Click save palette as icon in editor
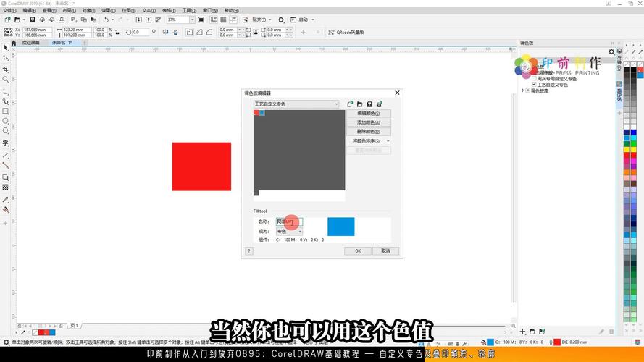 click(379, 104)
